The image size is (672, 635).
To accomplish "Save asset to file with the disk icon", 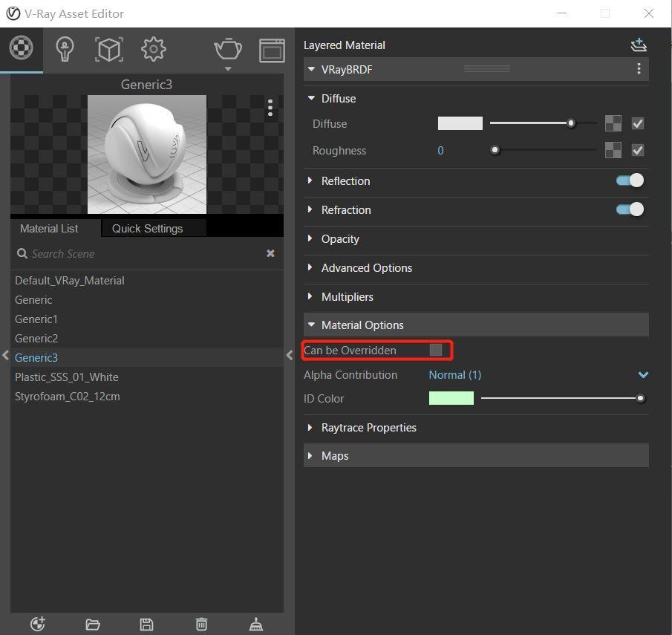I will (146, 625).
